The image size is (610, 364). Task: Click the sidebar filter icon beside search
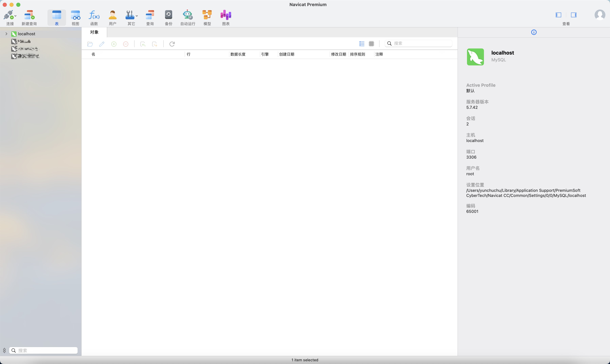pos(4,350)
